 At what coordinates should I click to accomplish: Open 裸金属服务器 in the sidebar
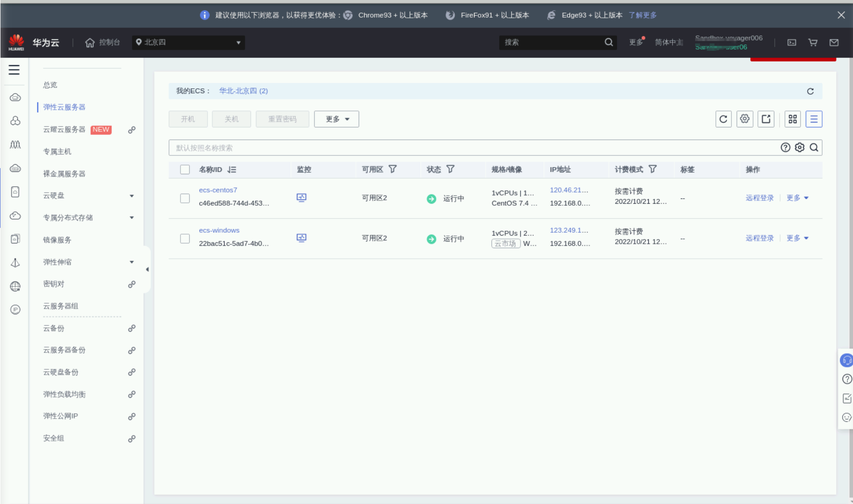pyautogui.click(x=64, y=174)
